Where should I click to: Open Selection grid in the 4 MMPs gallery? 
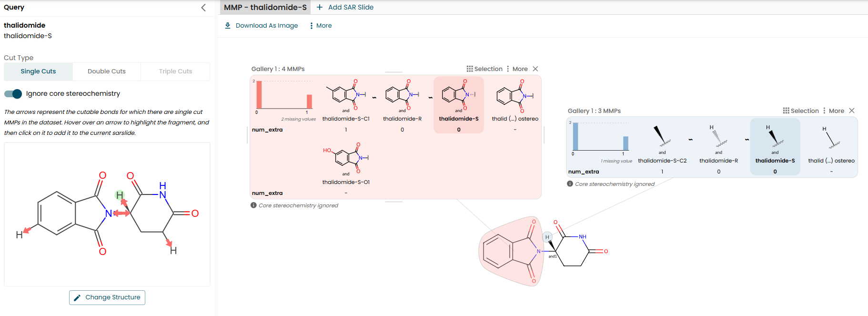pyautogui.click(x=484, y=69)
